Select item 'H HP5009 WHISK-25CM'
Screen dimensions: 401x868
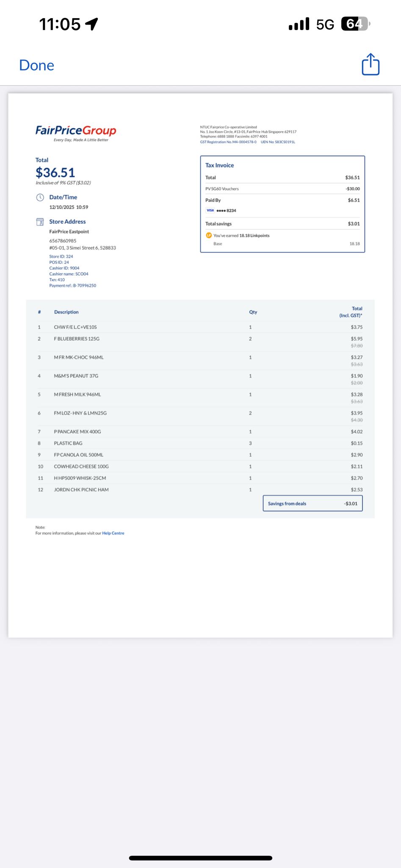[80, 478]
